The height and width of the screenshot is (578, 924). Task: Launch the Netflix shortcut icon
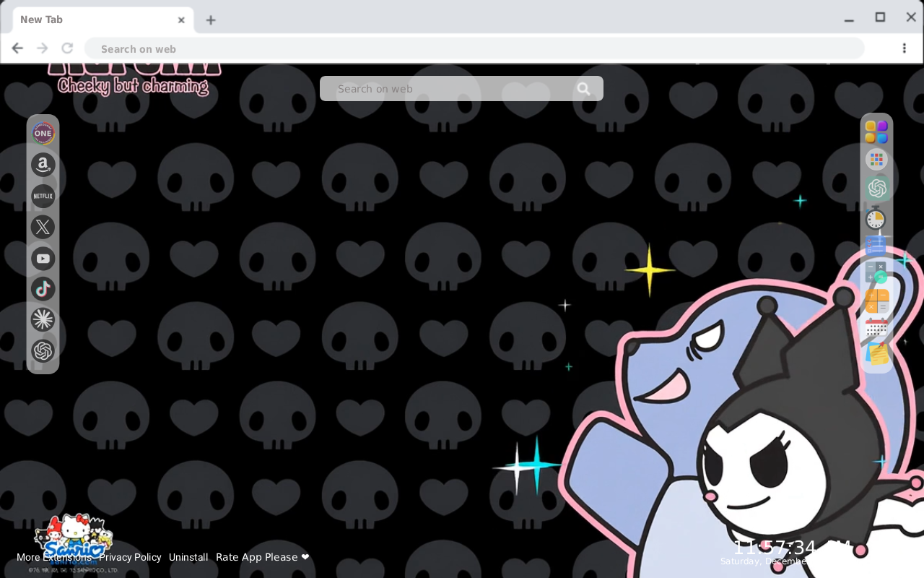43,196
